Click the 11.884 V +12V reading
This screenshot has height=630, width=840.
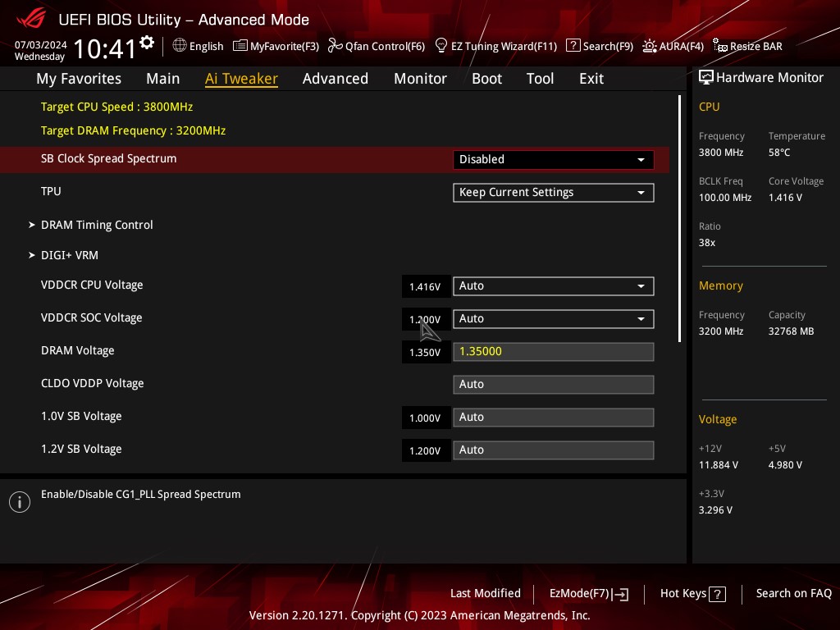(719, 465)
